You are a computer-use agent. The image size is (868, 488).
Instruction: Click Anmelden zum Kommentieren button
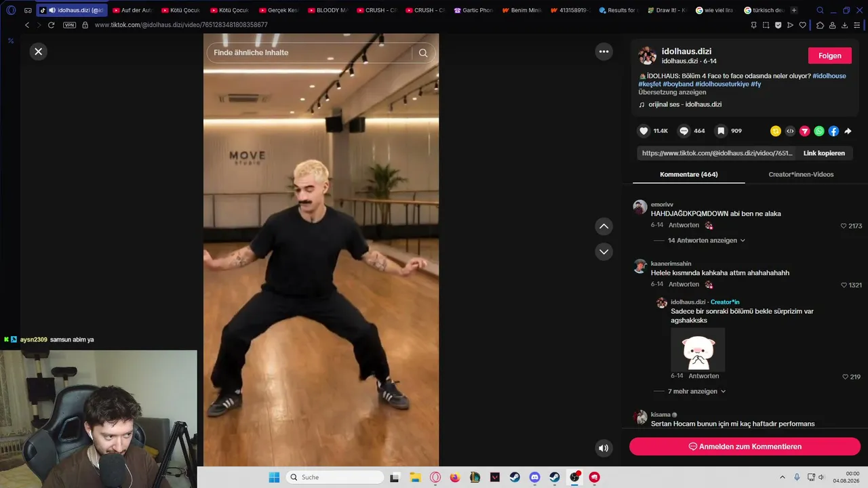click(745, 447)
